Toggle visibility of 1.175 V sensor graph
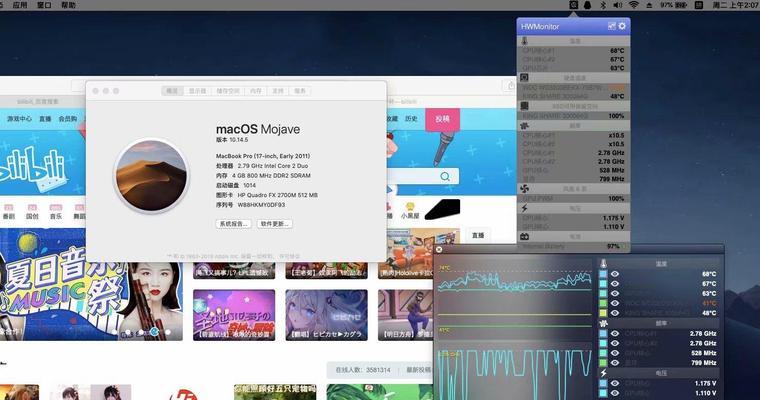760x400 pixels. tap(615, 383)
